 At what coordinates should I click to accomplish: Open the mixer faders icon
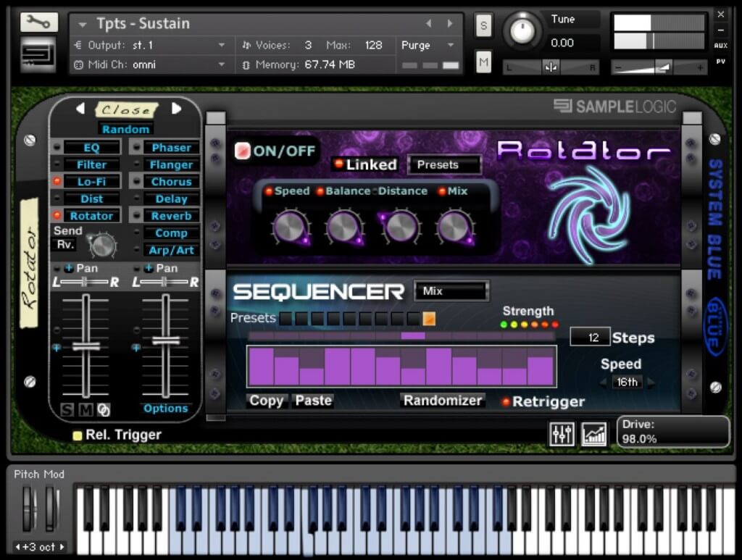coord(562,434)
